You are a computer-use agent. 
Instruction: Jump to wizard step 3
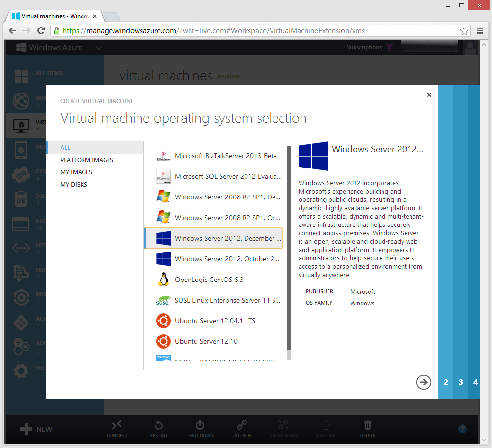[461, 382]
